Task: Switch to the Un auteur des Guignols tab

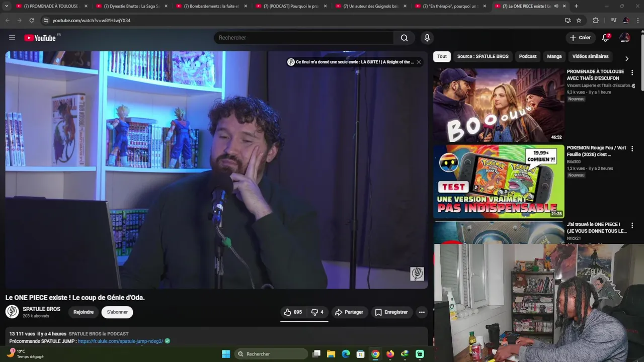Action: (x=370, y=6)
